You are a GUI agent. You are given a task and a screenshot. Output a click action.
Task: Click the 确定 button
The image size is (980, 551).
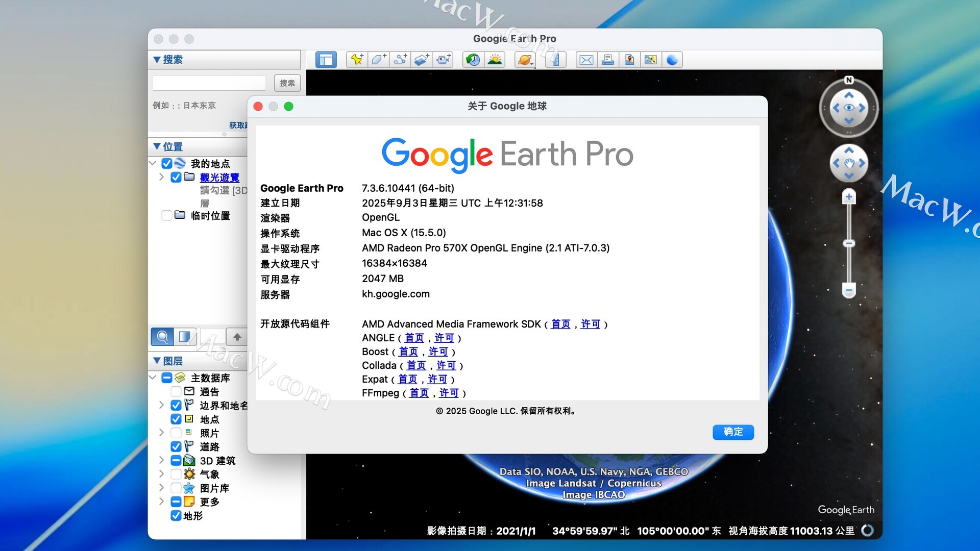click(x=733, y=432)
